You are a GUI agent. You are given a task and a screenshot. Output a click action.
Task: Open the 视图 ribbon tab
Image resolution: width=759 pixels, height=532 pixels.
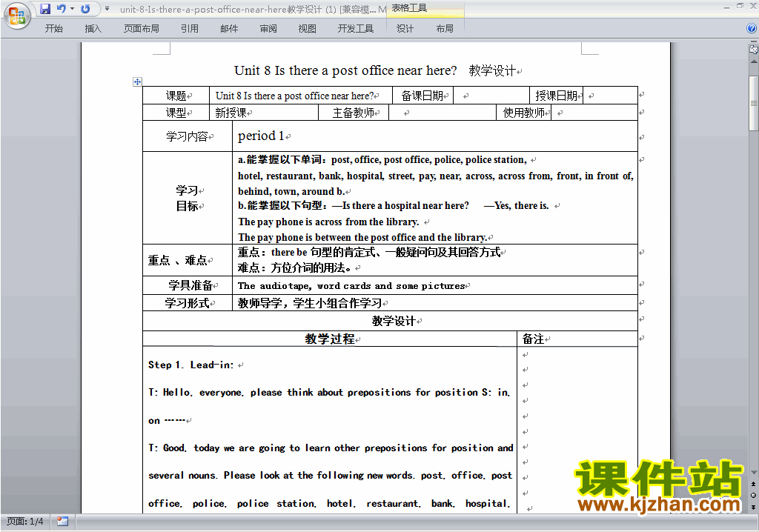(308, 29)
